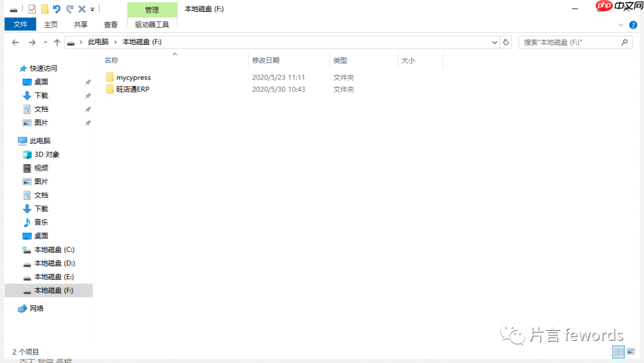644x363 pixels.
Task: Open 快速访问 in the navigation pane
Action: [43, 68]
